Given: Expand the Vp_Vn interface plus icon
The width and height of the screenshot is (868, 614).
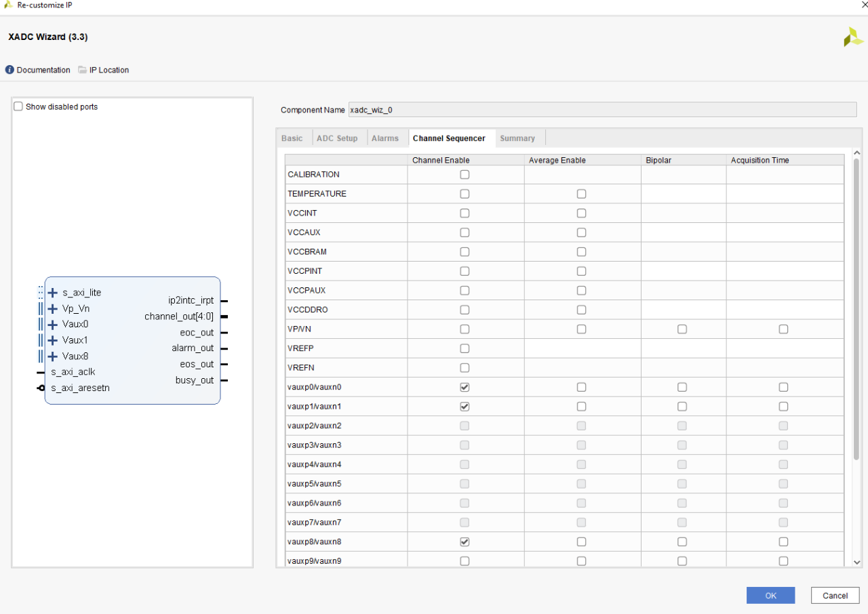Looking at the screenshot, I should point(53,308).
